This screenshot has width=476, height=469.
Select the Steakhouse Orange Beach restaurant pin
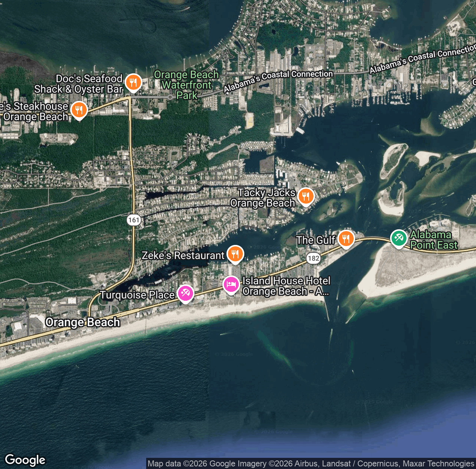coord(79,111)
